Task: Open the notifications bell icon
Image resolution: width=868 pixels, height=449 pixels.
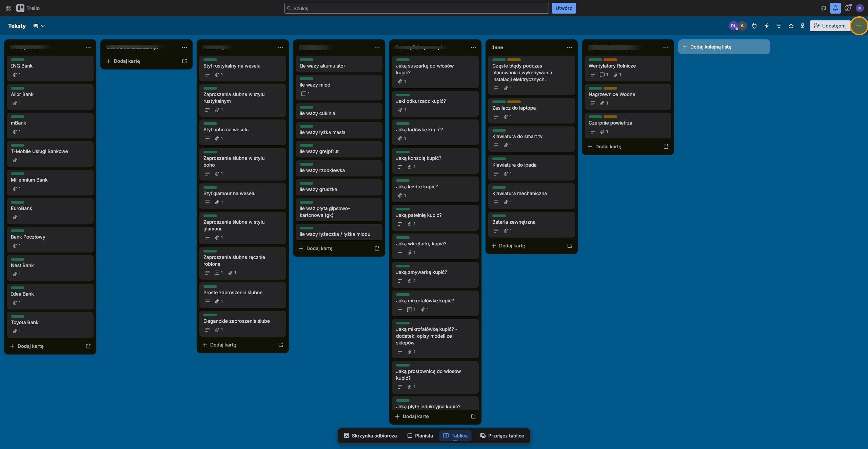Action: pyautogui.click(x=835, y=8)
